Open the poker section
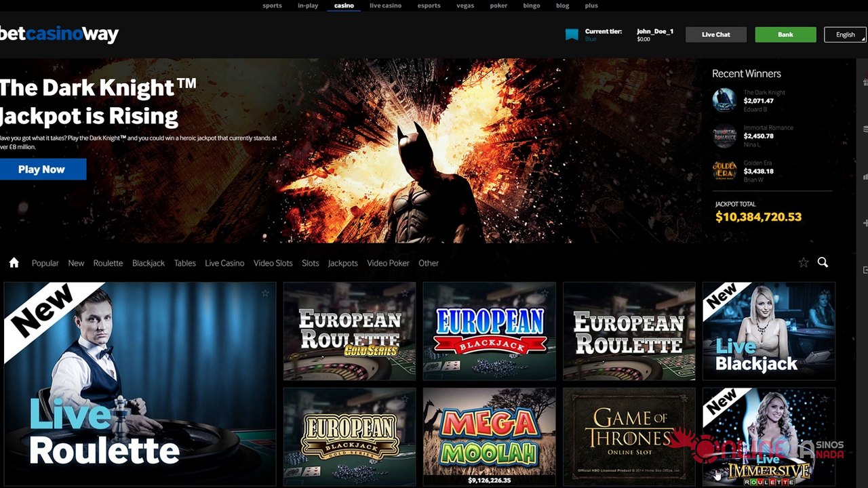The image size is (868, 488). (498, 5)
